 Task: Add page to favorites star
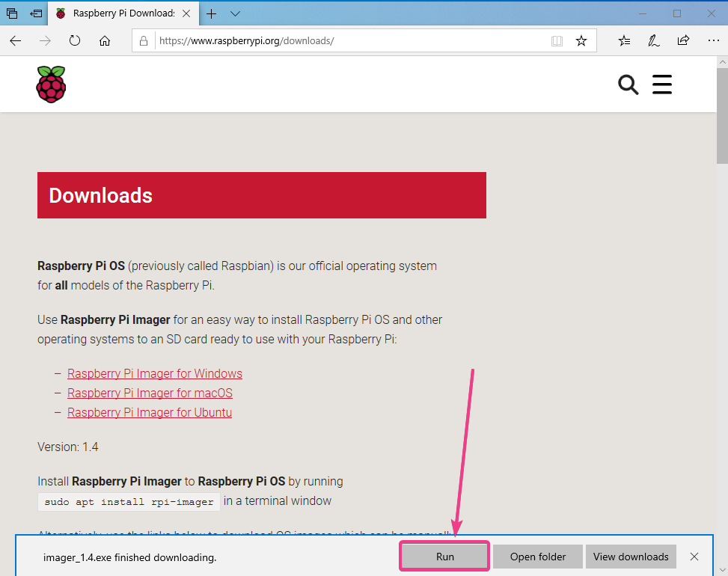(581, 41)
